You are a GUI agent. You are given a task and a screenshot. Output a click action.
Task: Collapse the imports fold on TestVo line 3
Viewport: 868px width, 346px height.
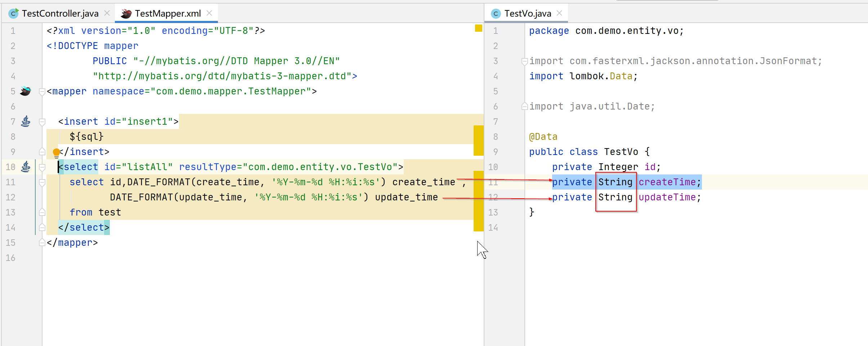(x=524, y=61)
